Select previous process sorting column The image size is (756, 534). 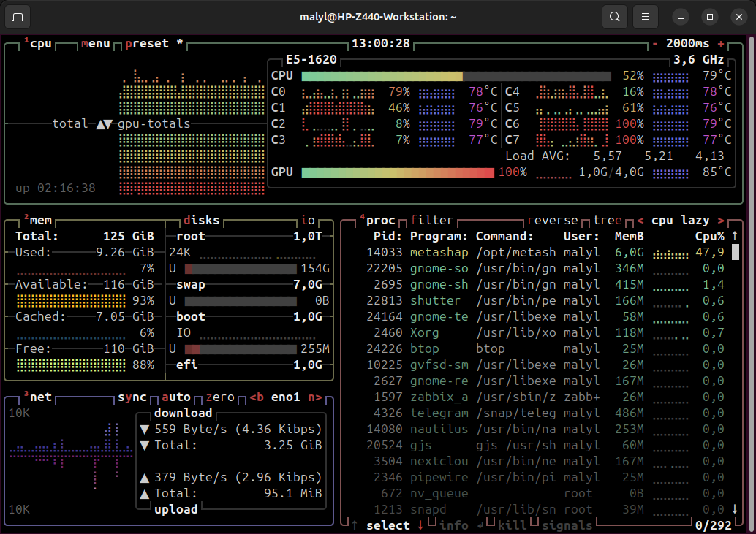tap(640, 221)
